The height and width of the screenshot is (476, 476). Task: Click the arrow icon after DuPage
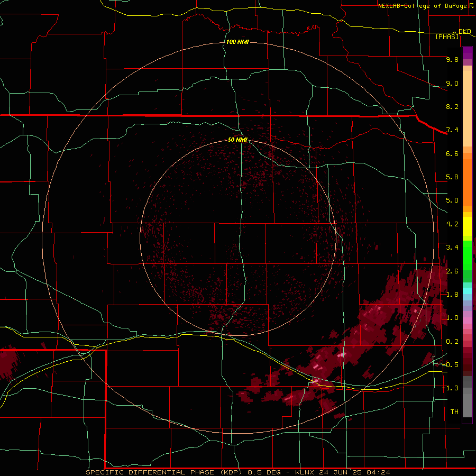(x=471, y=5)
